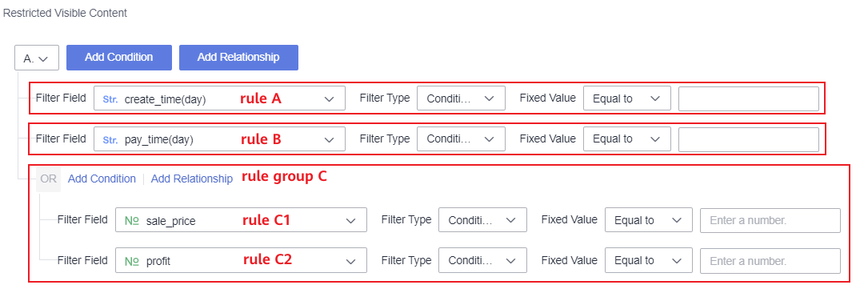Open the Equal to operator dropdown for create_time(day)
The image size is (868, 293).
[x=627, y=98]
